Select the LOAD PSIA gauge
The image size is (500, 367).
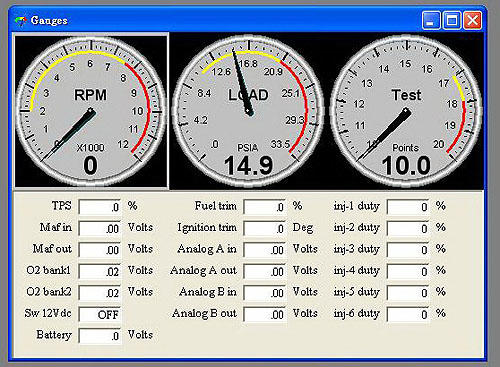248,111
